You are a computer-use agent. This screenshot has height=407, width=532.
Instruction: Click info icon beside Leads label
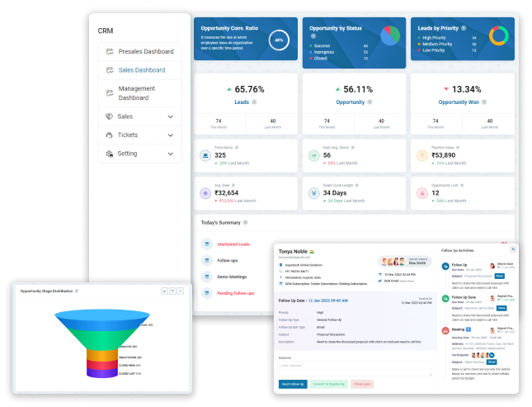[x=254, y=102]
